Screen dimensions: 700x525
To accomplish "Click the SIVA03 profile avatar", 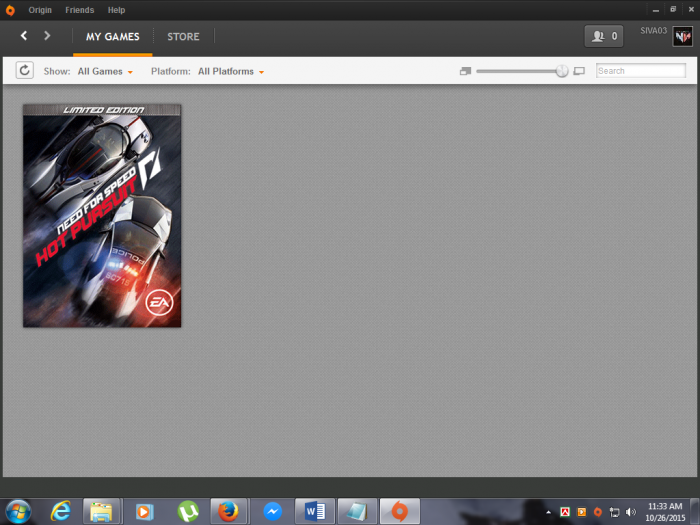I will point(682,37).
